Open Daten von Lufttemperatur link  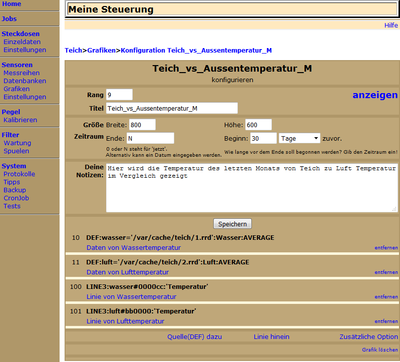click(x=127, y=272)
